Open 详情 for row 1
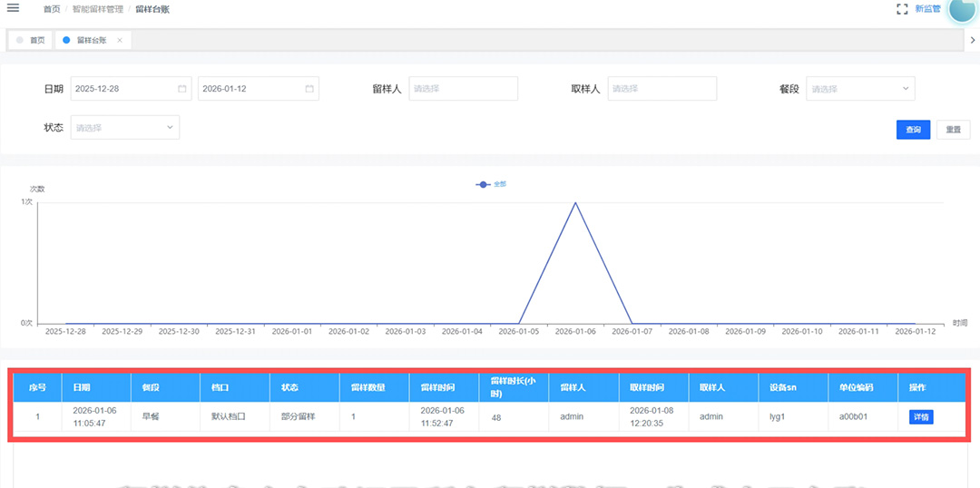This screenshot has width=980, height=488. [921, 416]
